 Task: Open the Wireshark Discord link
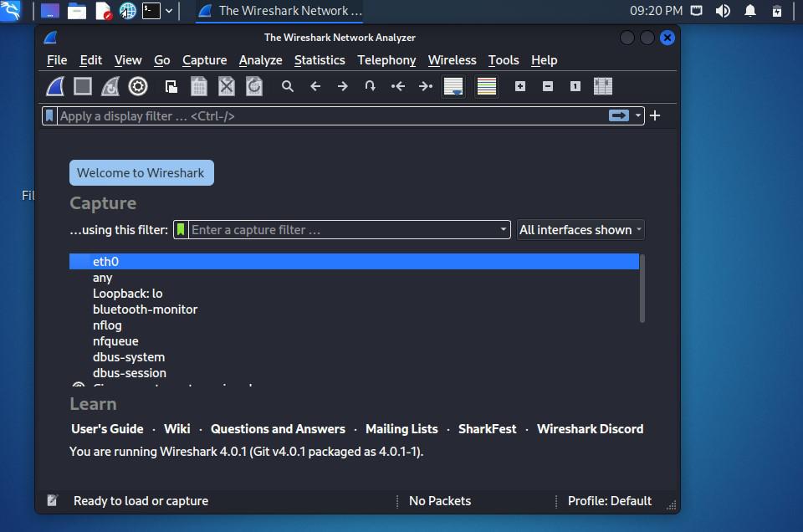tap(590, 429)
